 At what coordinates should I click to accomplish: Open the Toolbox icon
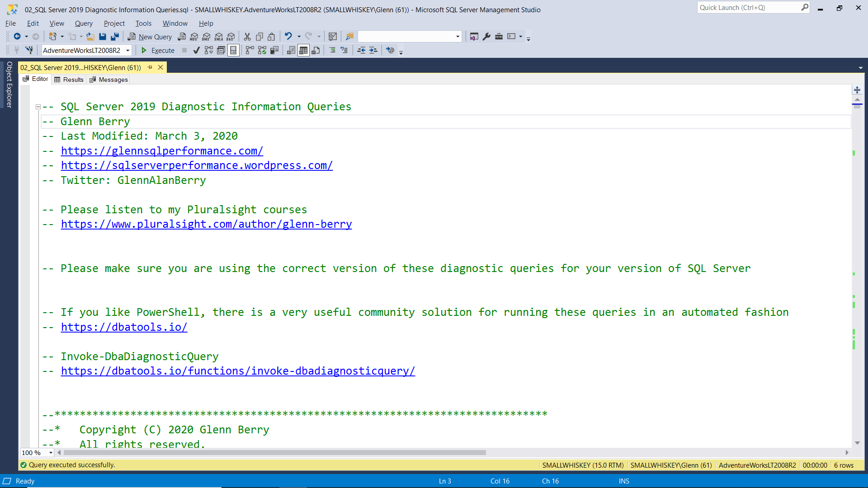click(x=499, y=37)
